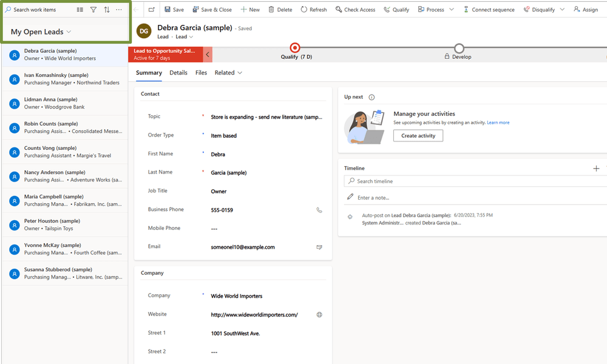The image size is (607, 364).
Task: Click the Develop stage on the process bar
Action: (x=459, y=52)
